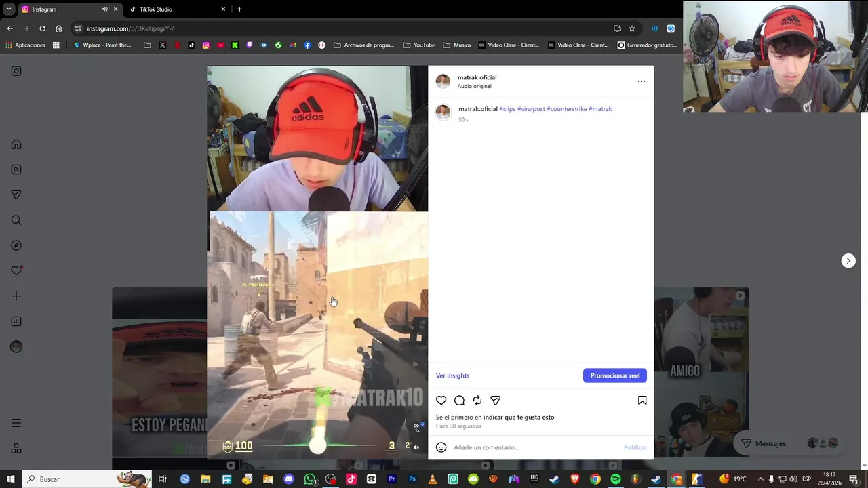Expand Musica bookmarks folder

[457, 45]
